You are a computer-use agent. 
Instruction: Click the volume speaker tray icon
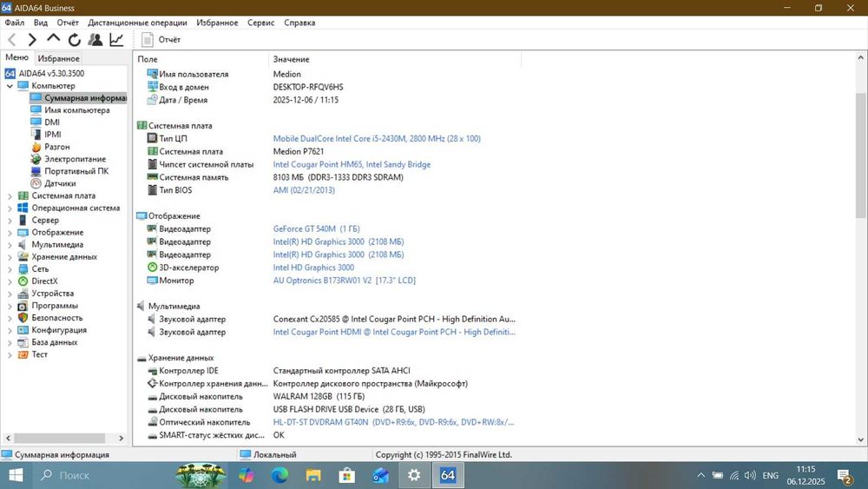pos(750,475)
